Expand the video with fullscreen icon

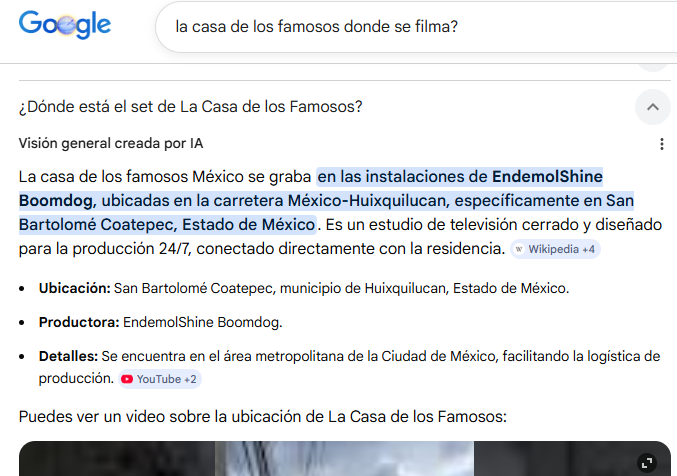pos(647,463)
